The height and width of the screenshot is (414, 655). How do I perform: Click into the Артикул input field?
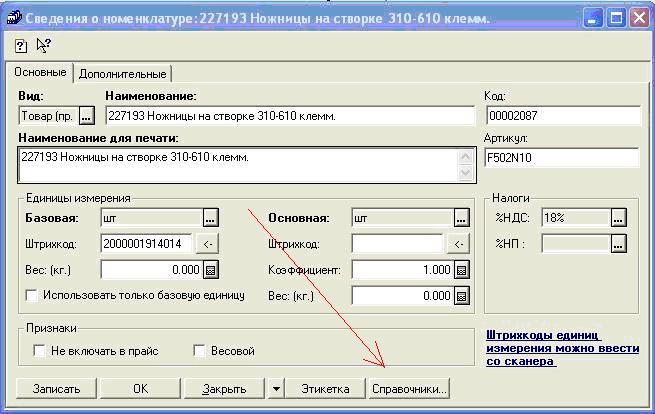coord(560,158)
